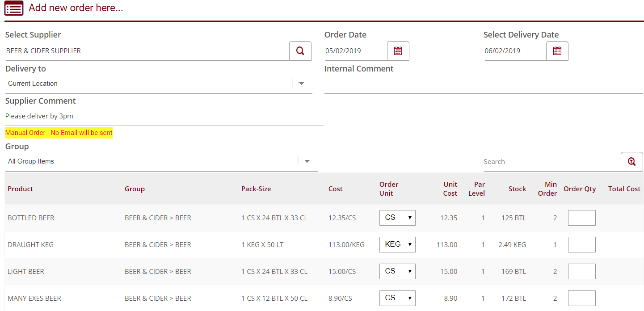Image resolution: width=644 pixels, height=311 pixels.
Task: Expand the Delivery to dropdown
Action: [301, 83]
